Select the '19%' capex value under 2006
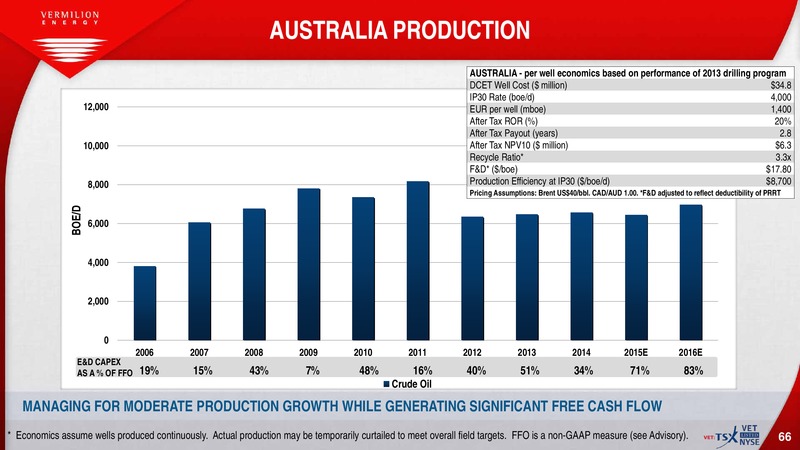 [x=149, y=371]
